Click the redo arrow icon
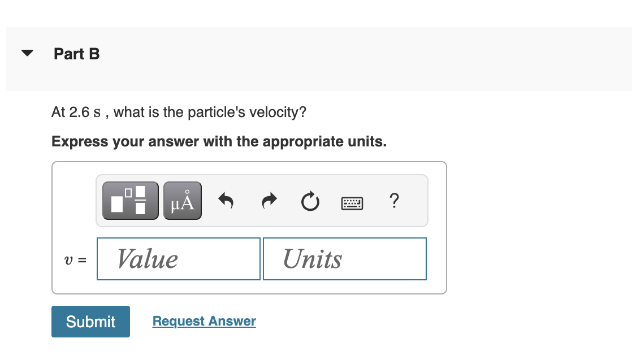This screenshot has height=364, width=632. pyautogui.click(x=269, y=200)
